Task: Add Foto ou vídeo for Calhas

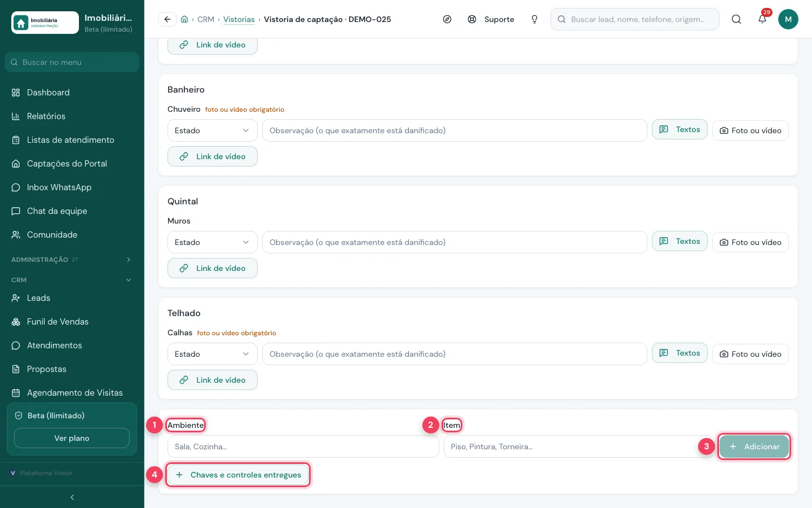Action: [751, 354]
